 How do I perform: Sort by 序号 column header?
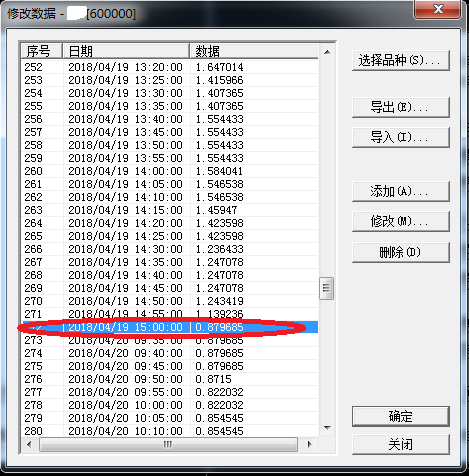click(42, 51)
